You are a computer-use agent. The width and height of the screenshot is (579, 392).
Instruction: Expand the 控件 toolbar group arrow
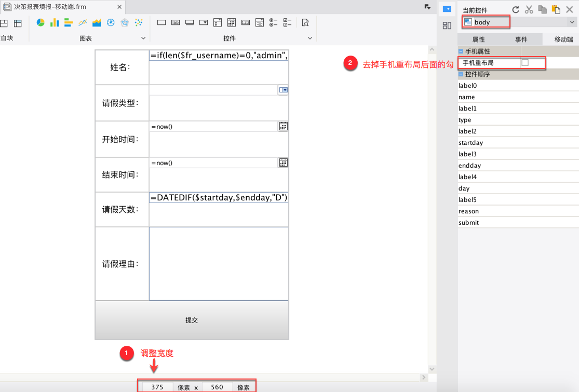pyautogui.click(x=310, y=38)
